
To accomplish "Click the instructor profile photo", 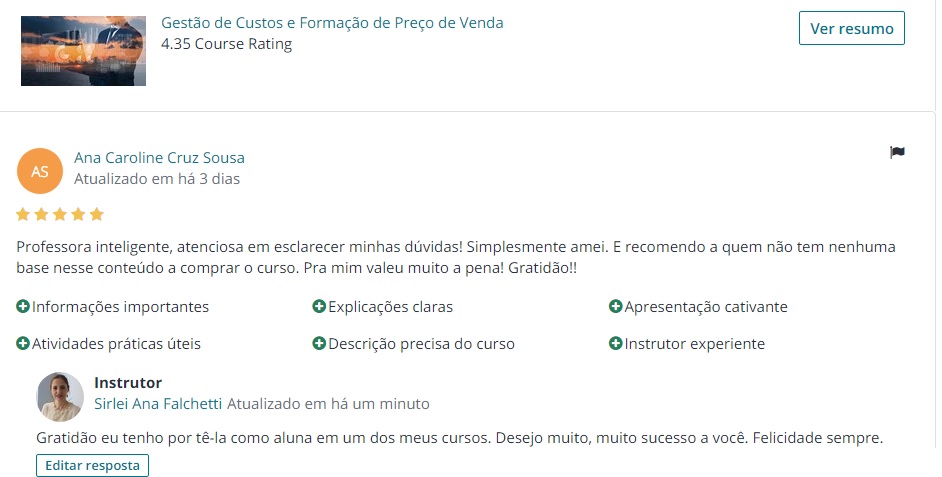I will tap(60, 396).
